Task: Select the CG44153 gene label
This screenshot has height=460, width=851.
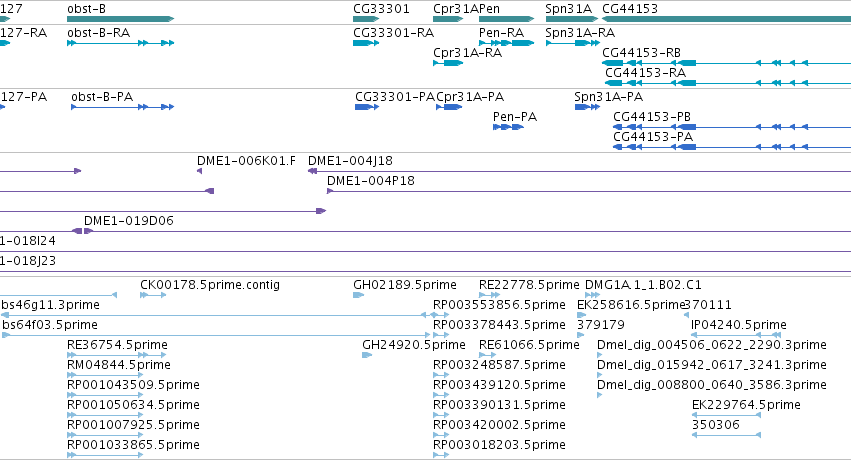Action: coord(630,9)
